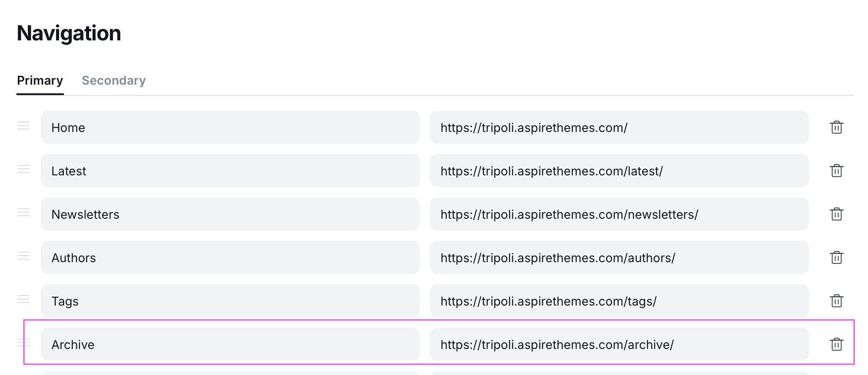Edit the Home label field

click(230, 127)
